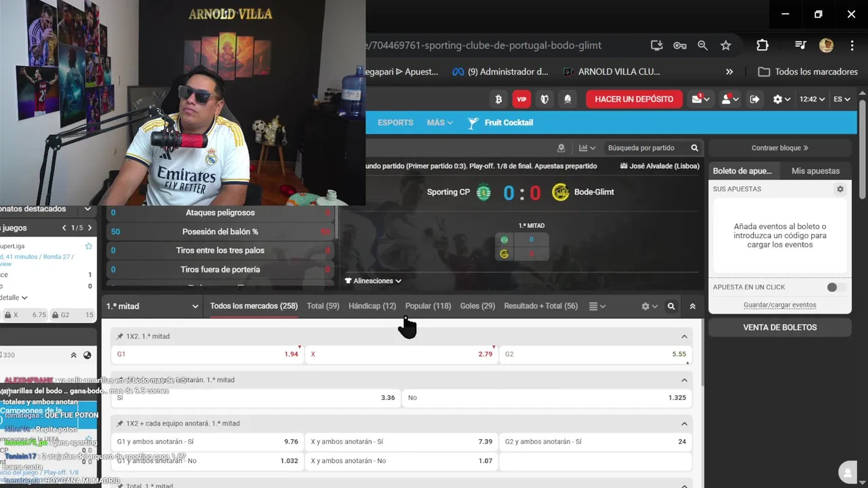The height and width of the screenshot is (488, 868).
Task: Select G1 y ambos anotarán - Sí 9.76
Action: pyautogui.click(x=208, y=441)
